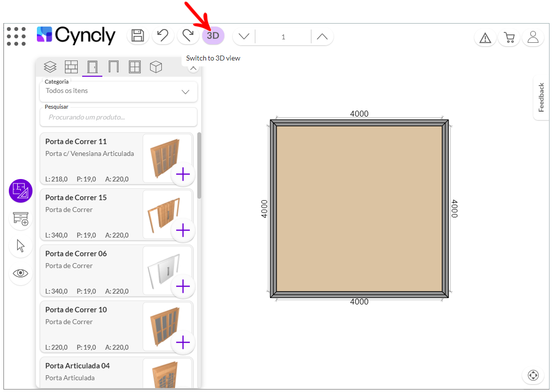Select the 3D objects cube tab
Viewport: 552px width, 392px height.
coord(155,67)
